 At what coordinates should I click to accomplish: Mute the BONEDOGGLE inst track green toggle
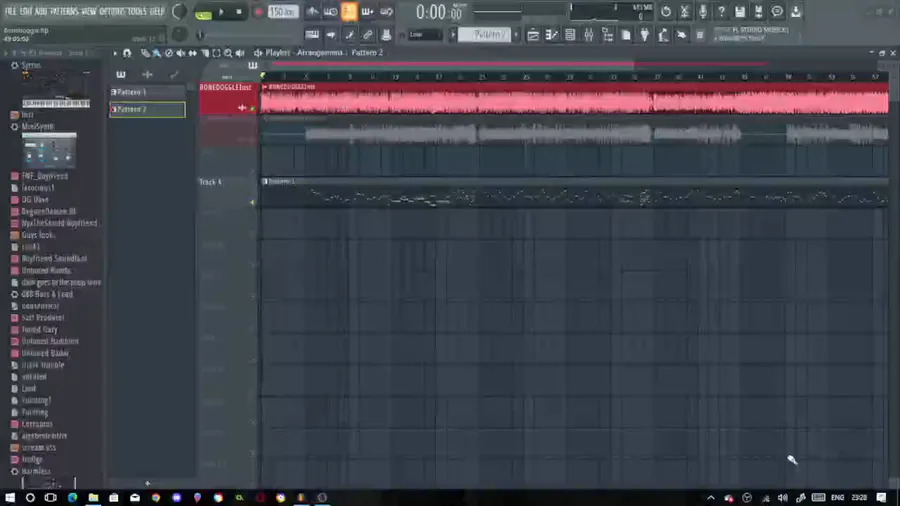pyautogui.click(x=253, y=108)
